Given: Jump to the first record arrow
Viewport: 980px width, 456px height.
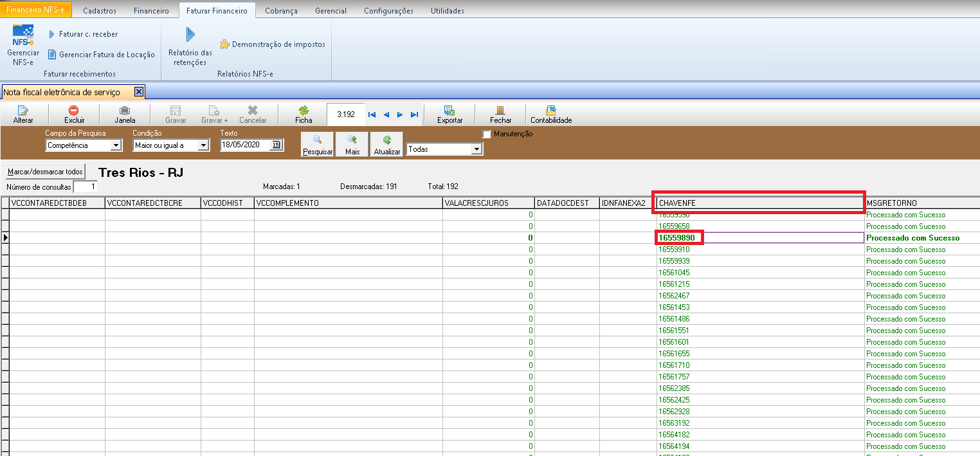Looking at the screenshot, I should [372, 114].
